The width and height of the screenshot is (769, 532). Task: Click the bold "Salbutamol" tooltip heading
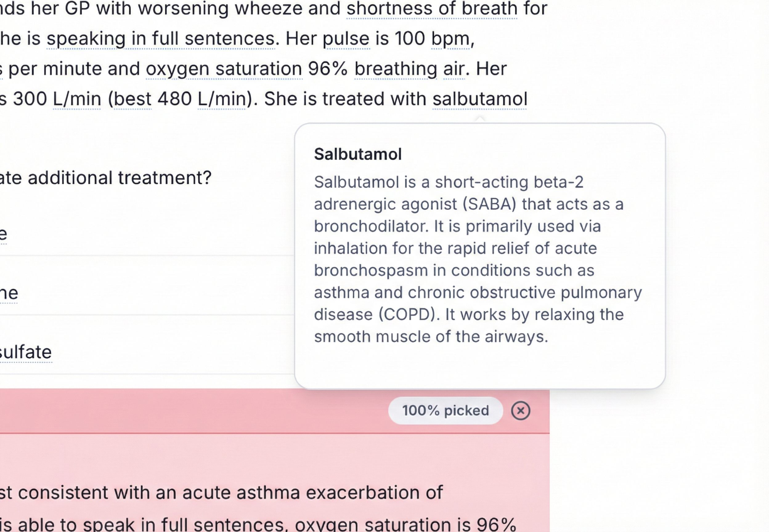point(357,154)
